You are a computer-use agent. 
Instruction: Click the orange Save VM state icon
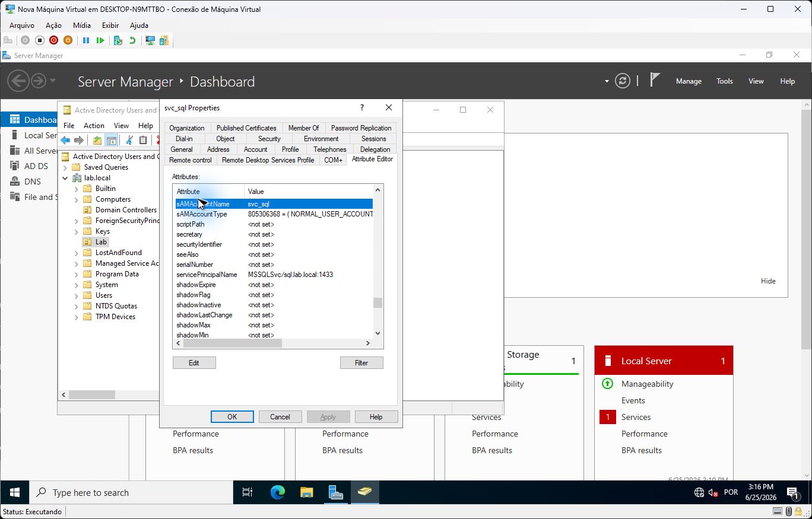pyautogui.click(x=68, y=40)
